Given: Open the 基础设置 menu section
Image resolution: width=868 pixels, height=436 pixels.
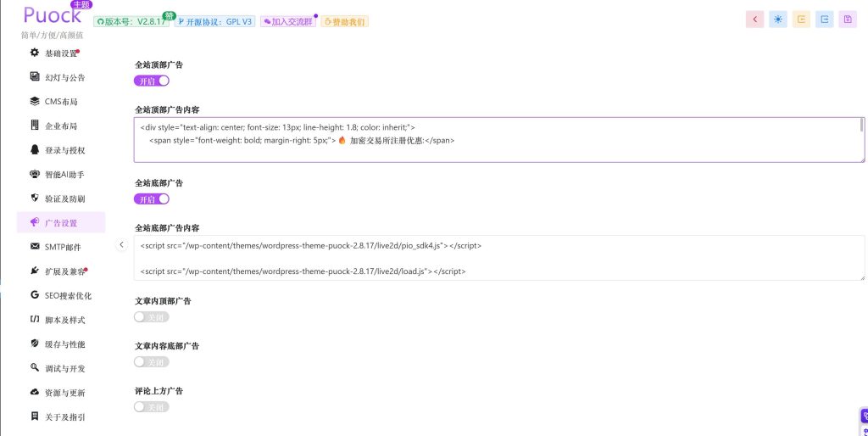Looking at the screenshot, I should [61, 53].
